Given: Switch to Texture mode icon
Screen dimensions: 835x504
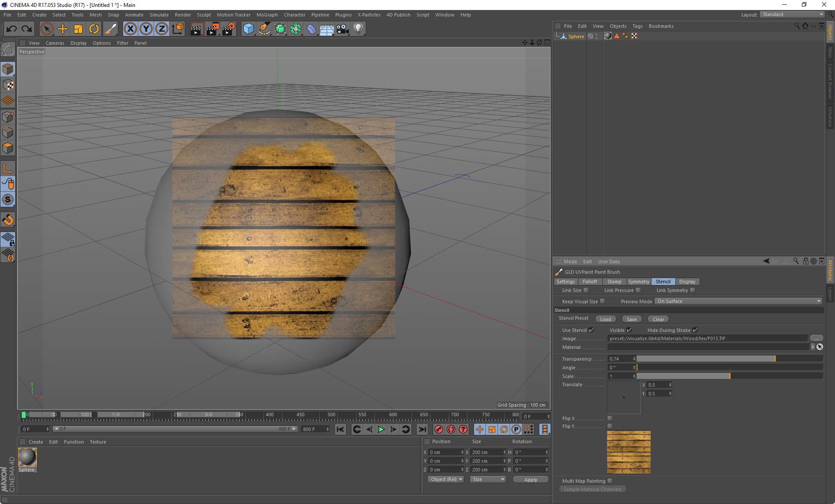Looking at the screenshot, I should click(8, 85).
